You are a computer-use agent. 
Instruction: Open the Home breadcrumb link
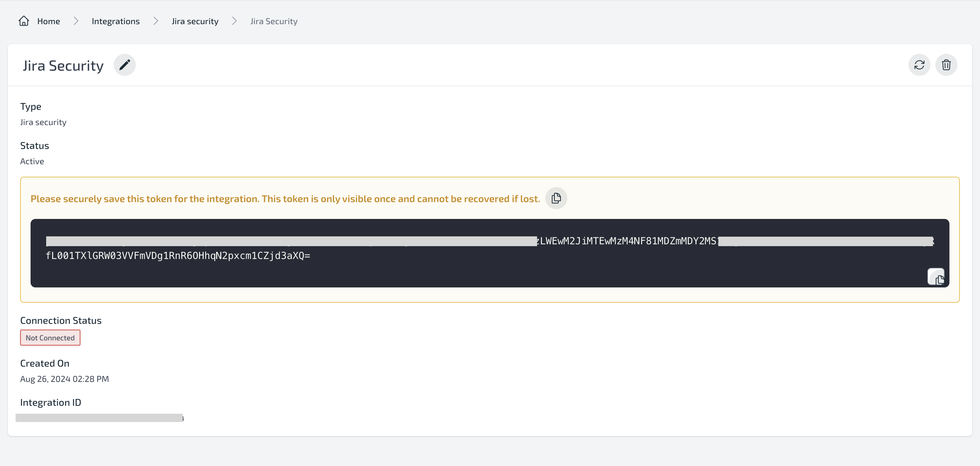tap(48, 21)
